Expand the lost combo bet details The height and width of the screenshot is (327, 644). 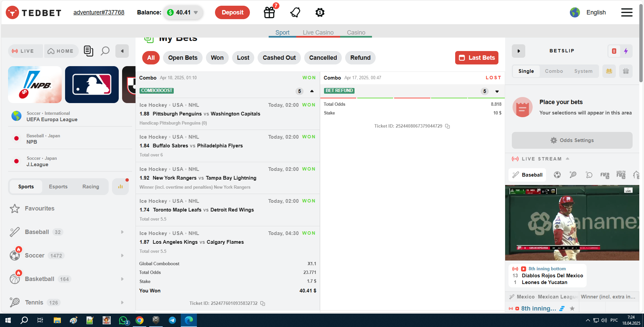point(497,91)
